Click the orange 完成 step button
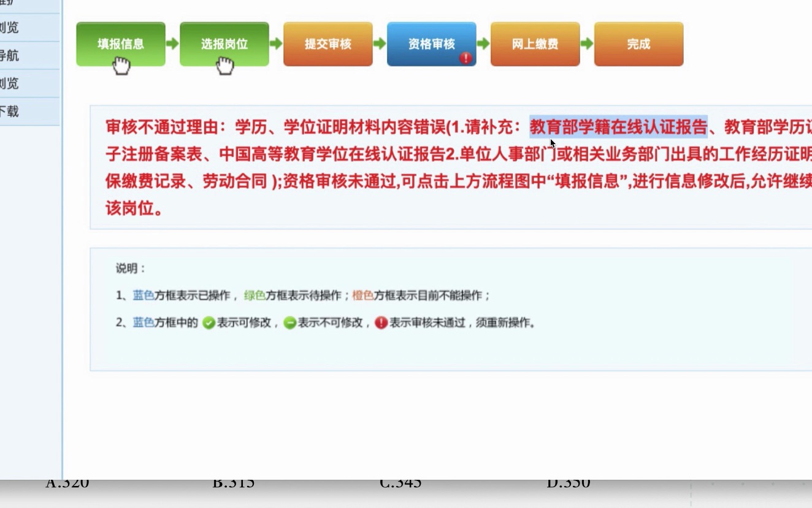Viewport: 812px width, 508px height. (638, 44)
